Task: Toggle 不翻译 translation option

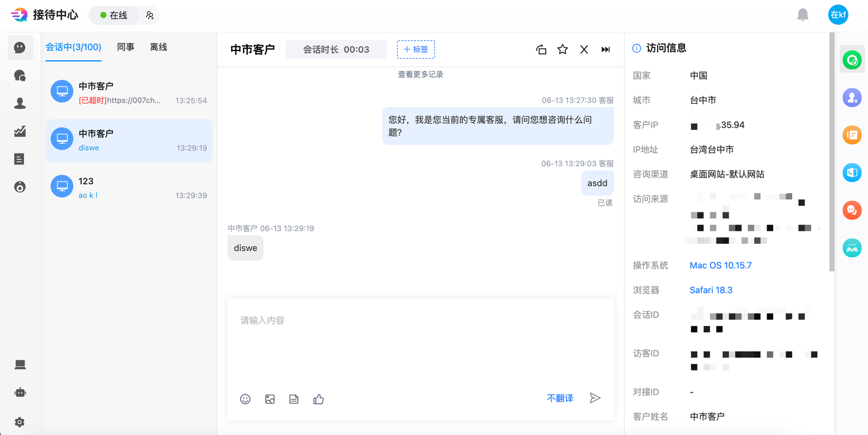Action: click(560, 398)
